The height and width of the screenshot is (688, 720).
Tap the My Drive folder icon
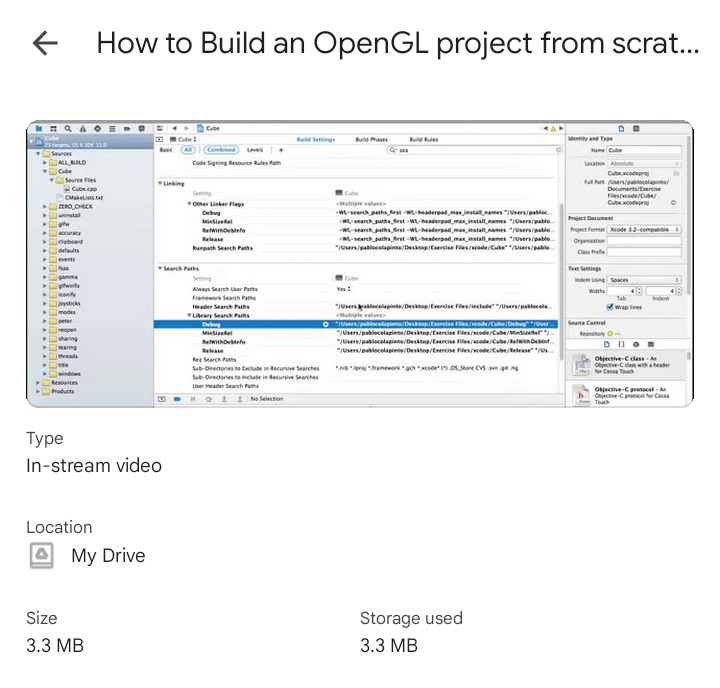tap(42, 555)
